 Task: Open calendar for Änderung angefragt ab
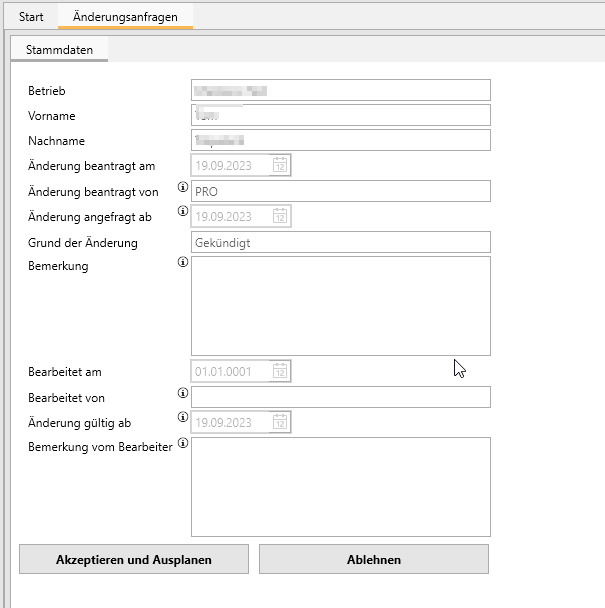[280, 216]
